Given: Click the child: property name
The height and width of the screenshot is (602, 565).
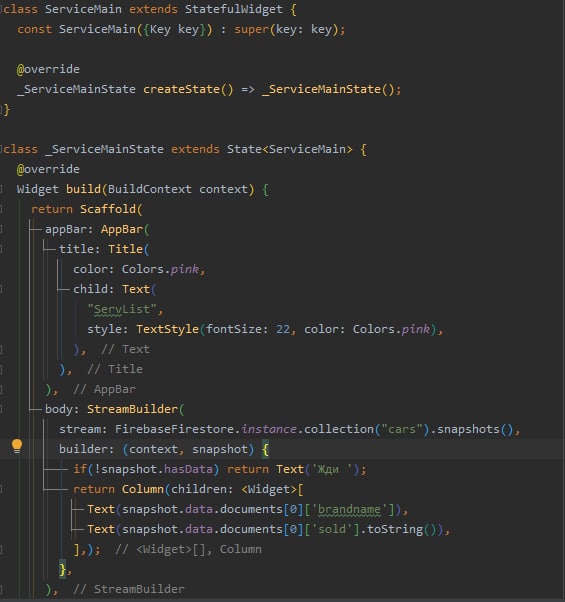Looking at the screenshot, I should (94, 289).
